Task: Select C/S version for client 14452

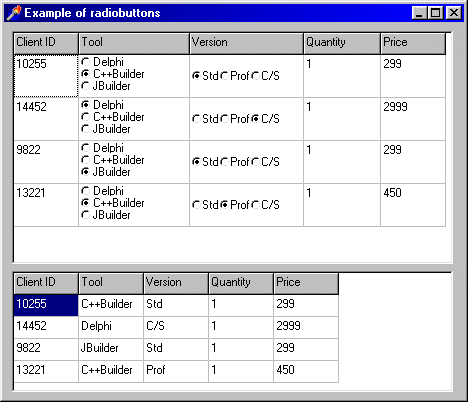Action: pos(256,119)
